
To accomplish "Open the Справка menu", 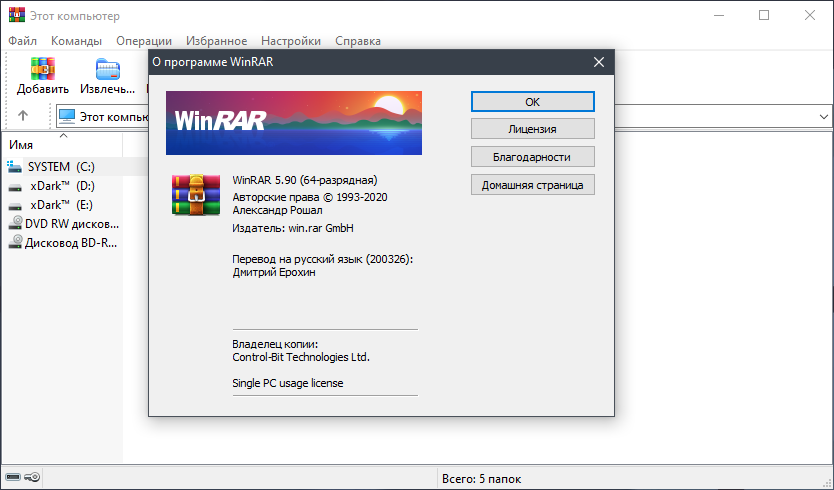I will (358, 41).
